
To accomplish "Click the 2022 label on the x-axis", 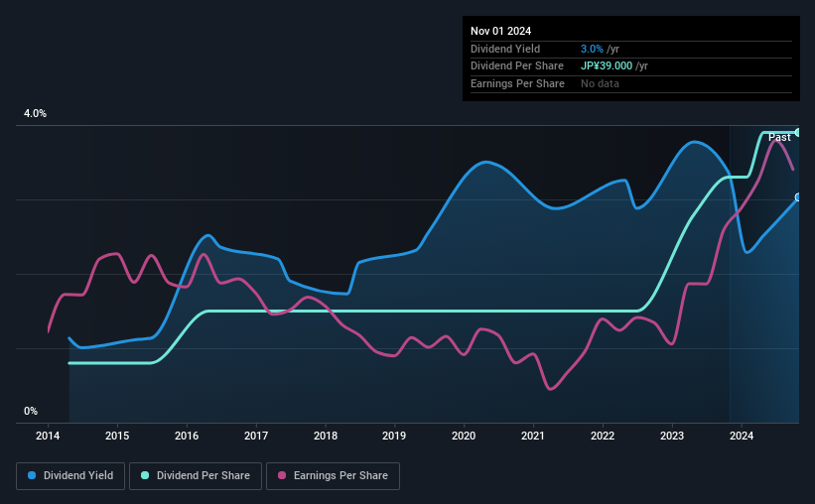I will click(x=603, y=436).
